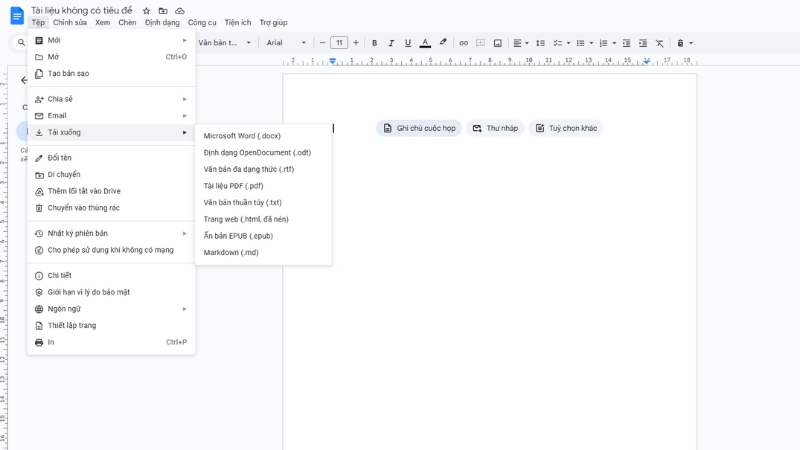
Task: Choose Thêm lối tắt vào Drive
Action: coord(111,191)
